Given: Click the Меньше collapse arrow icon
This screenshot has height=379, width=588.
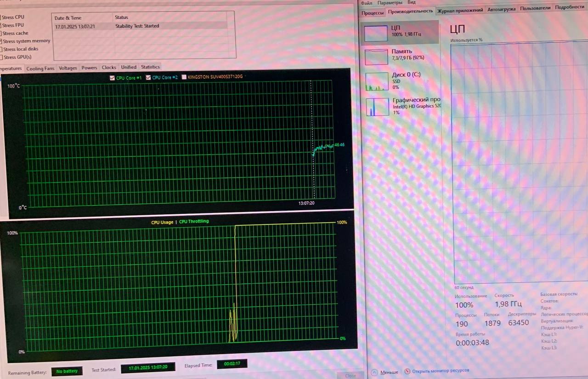Looking at the screenshot, I should (374, 372).
